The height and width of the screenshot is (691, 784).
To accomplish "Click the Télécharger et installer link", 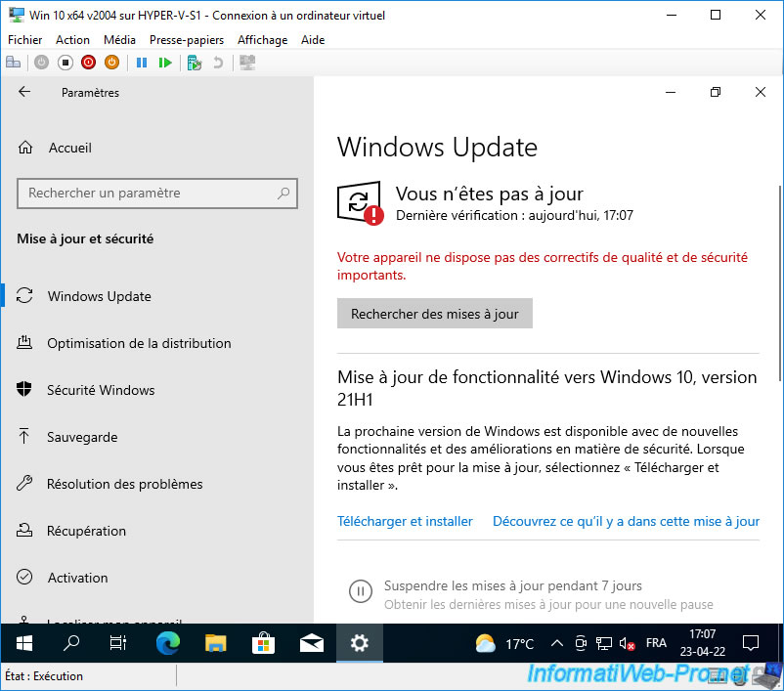I will [x=405, y=521].
